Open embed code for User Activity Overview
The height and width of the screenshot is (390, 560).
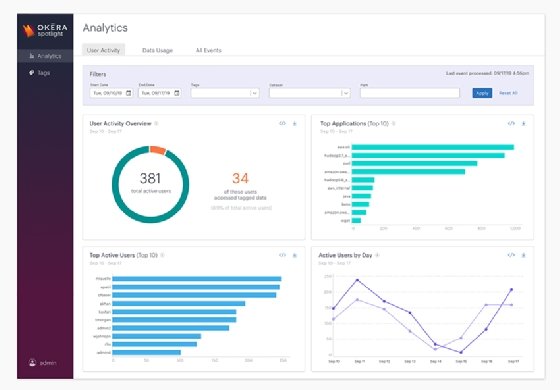tap(282, 124)
